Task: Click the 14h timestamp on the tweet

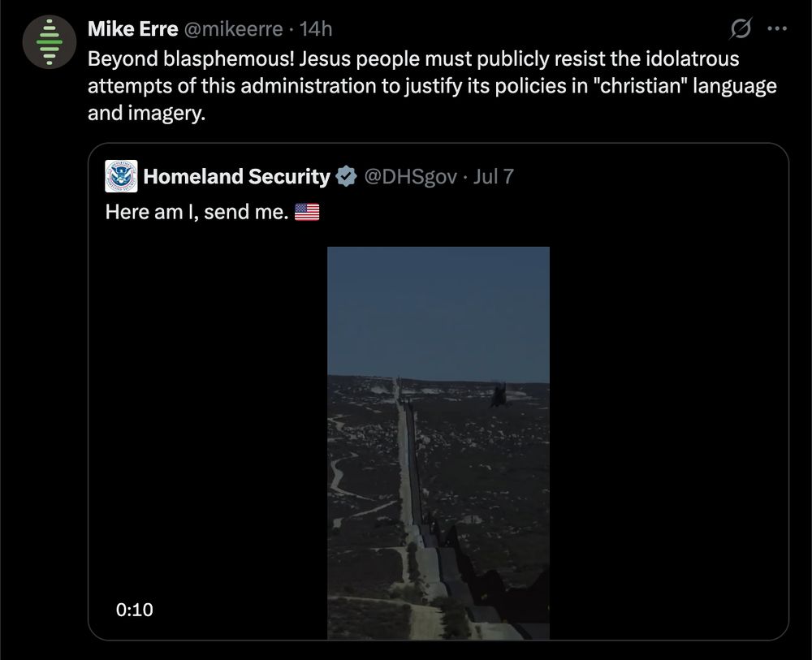Action: coord(318,27)
